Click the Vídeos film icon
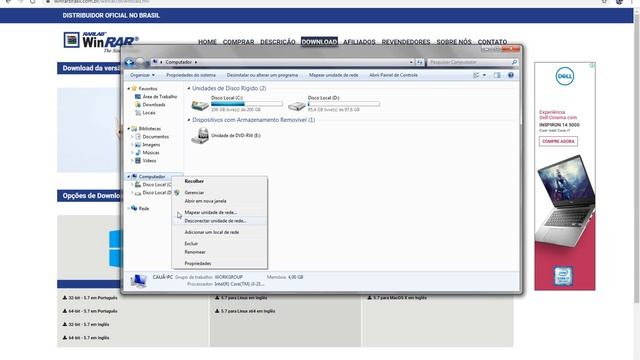 138,160
